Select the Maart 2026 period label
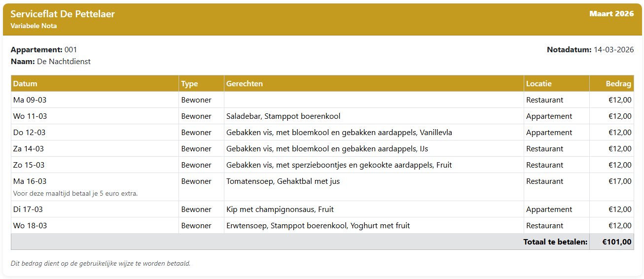 tap(611, 14)
